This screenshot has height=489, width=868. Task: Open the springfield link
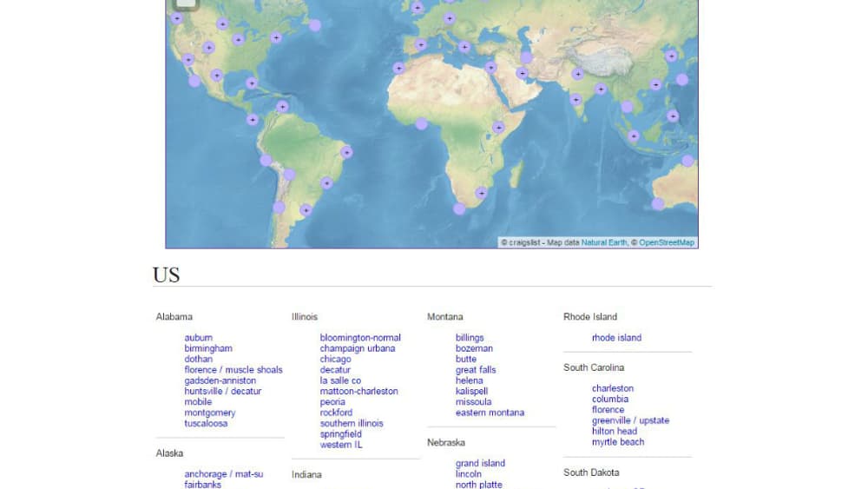[x=340, y=434]
